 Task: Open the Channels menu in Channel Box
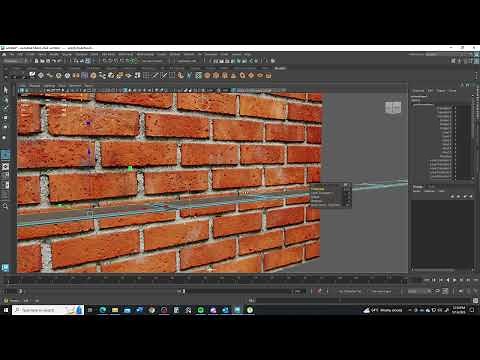[x=418, y=91]
